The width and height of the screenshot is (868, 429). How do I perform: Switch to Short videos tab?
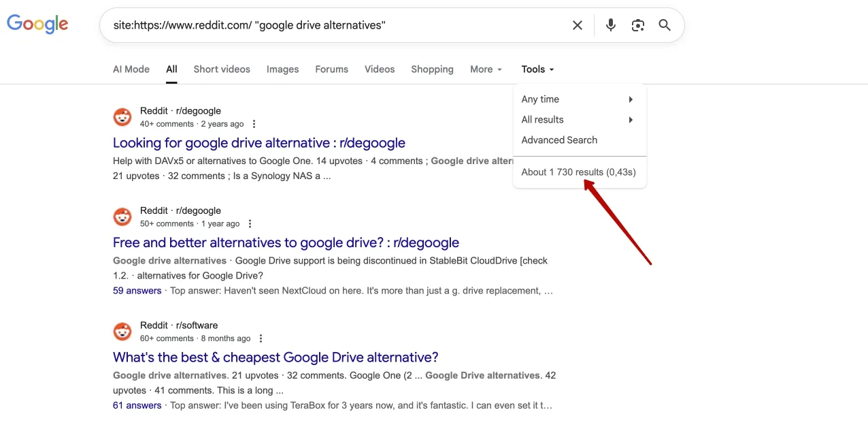222,69
